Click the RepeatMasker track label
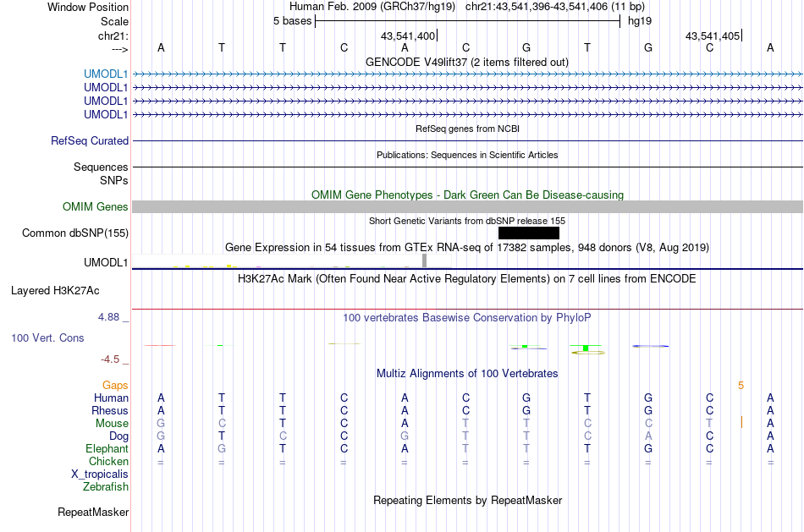The height and width of the screenshot is (532, 804). point(93,512)
